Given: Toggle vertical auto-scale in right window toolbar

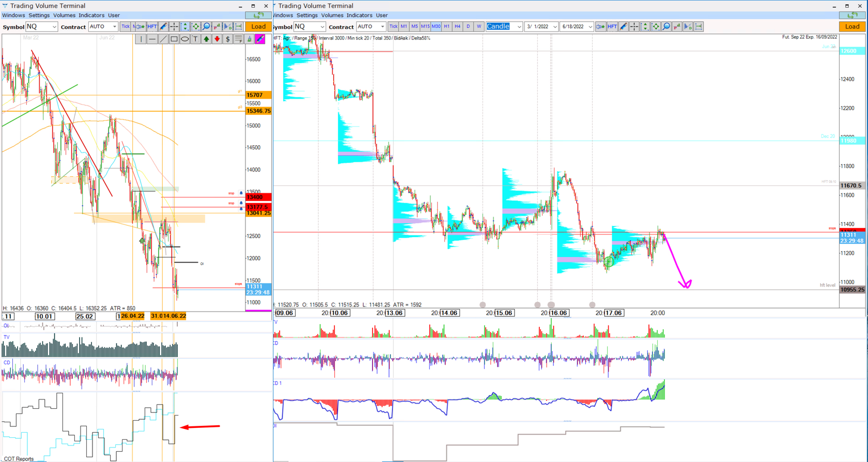Looking at the screenshot, I should click(645, 26).
